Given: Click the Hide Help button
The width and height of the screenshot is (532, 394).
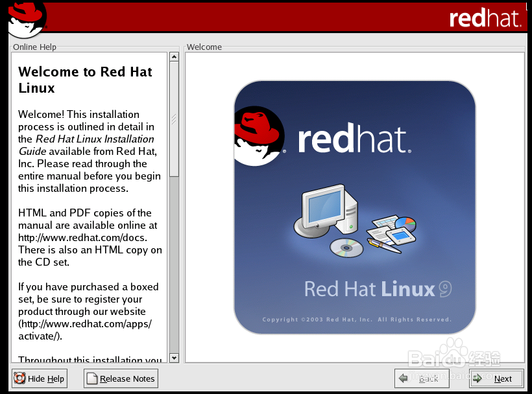Looking at the screenshot, I should (40, 378).
